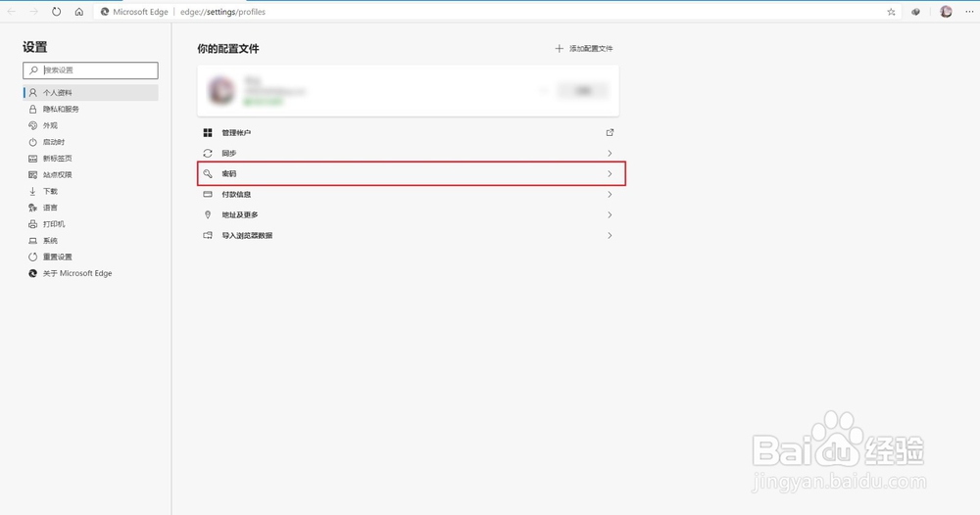Go back using the browser back arrow
Screen dimensions: 980x515
click(11, 11)
